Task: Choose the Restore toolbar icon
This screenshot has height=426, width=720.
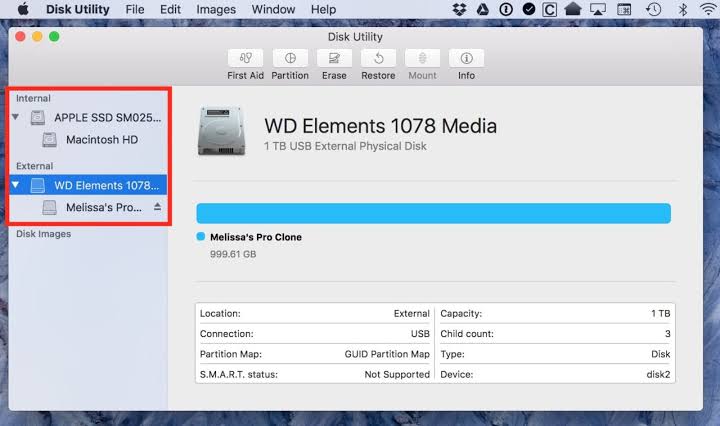Action: pyautogui.click(x=378, y=58)
